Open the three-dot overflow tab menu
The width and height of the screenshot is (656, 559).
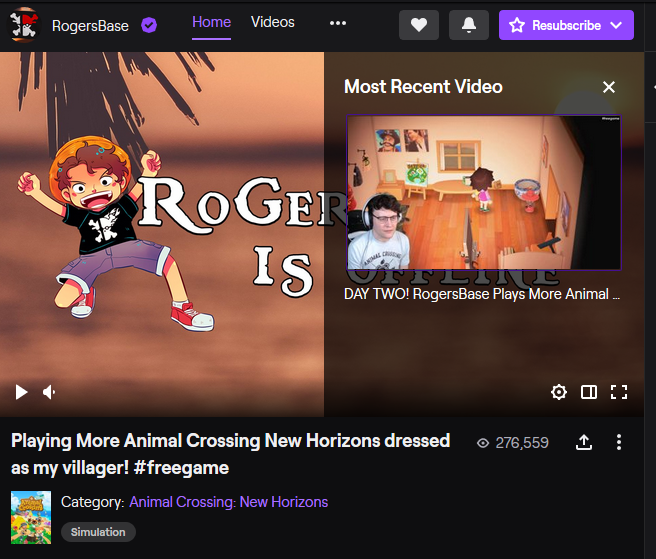(338, 23)
